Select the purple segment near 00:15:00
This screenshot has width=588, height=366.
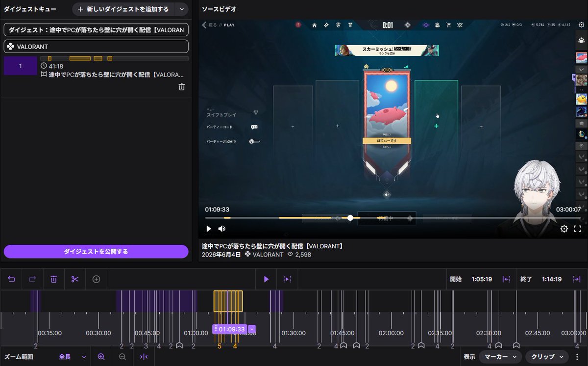coord(35,301)
